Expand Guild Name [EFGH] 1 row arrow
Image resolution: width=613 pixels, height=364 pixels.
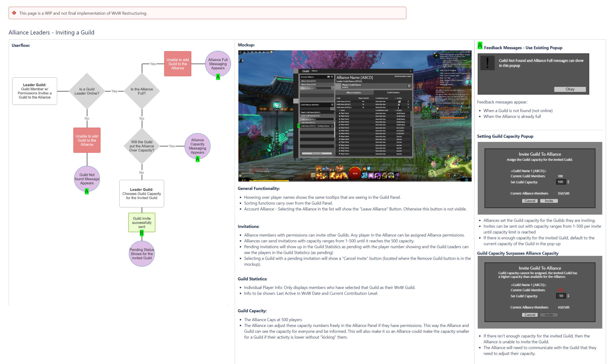[x=408, y=101]
